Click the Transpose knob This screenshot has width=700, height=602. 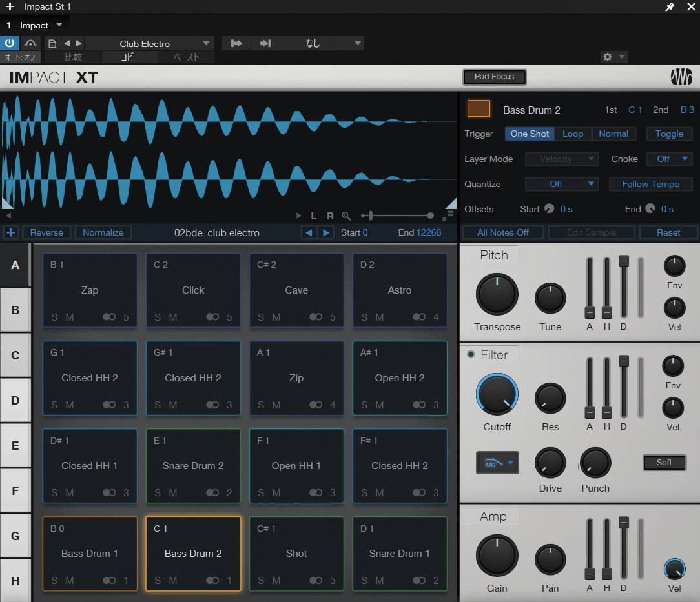(497, 294)
